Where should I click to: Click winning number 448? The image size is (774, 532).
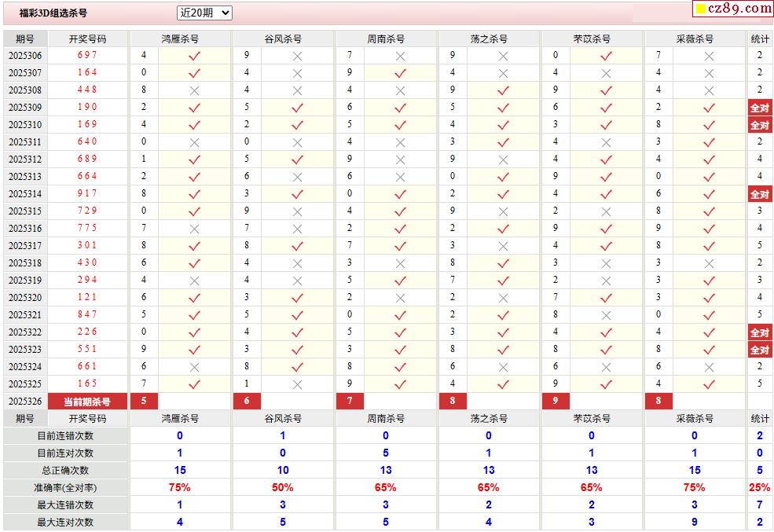(87, 90)
